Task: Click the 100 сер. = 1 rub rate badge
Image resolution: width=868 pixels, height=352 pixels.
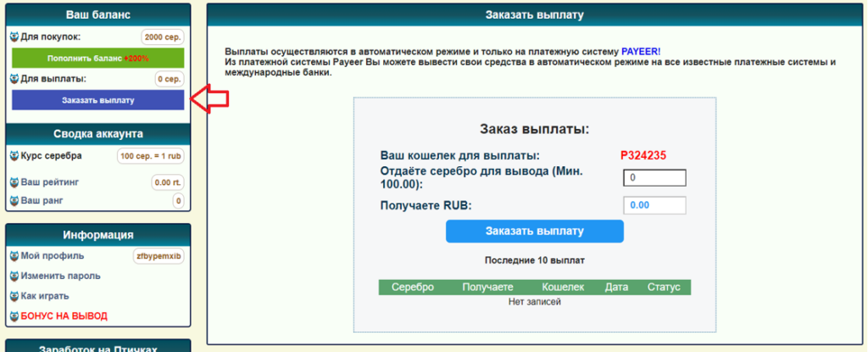Action: [x=151, y=156]
